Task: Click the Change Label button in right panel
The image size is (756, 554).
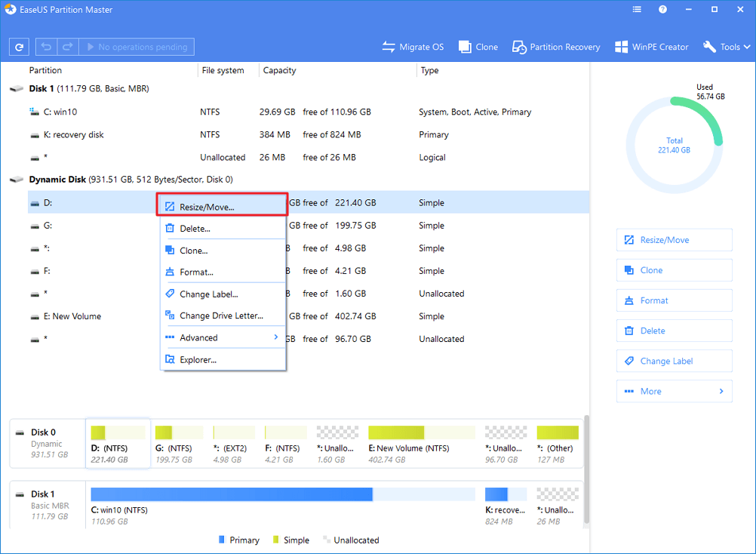Action: tap(674, 361)
